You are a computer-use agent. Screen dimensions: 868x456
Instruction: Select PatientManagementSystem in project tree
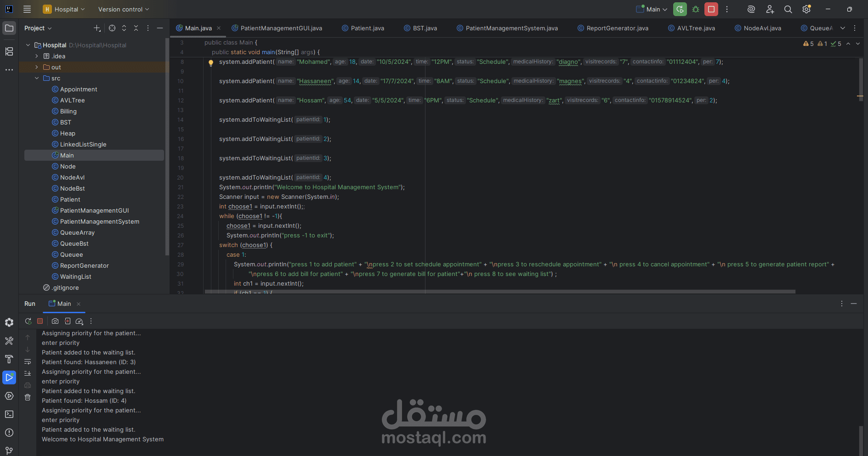pyautogui.click(x=100, y=221)
